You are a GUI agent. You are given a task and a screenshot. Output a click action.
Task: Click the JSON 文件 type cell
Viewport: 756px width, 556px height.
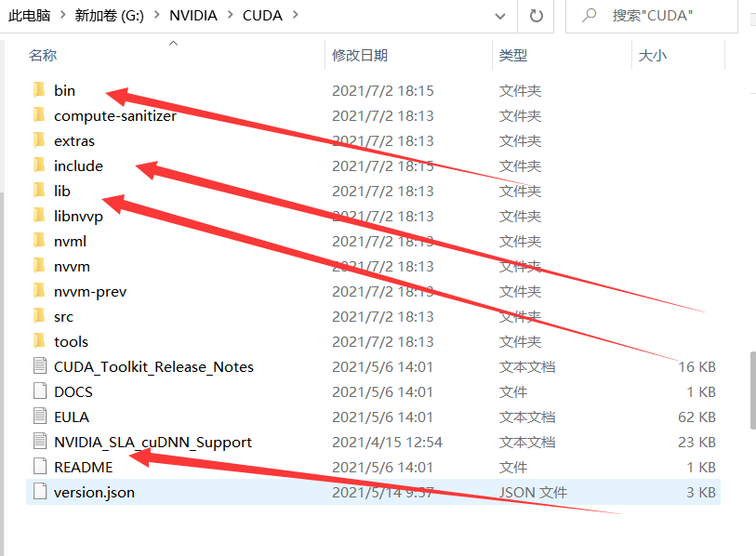[x=533, y=493]
